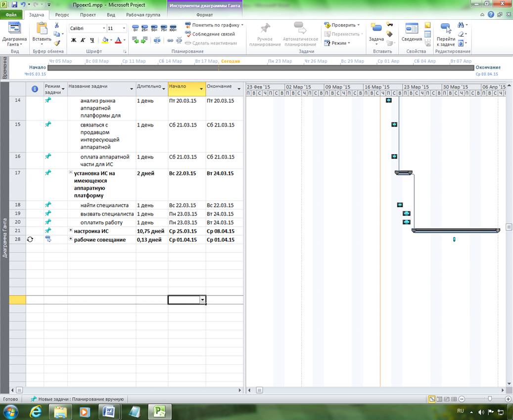Click the Cut scissors icon
The height and width of the screenshot is (420, 513).
57,25
